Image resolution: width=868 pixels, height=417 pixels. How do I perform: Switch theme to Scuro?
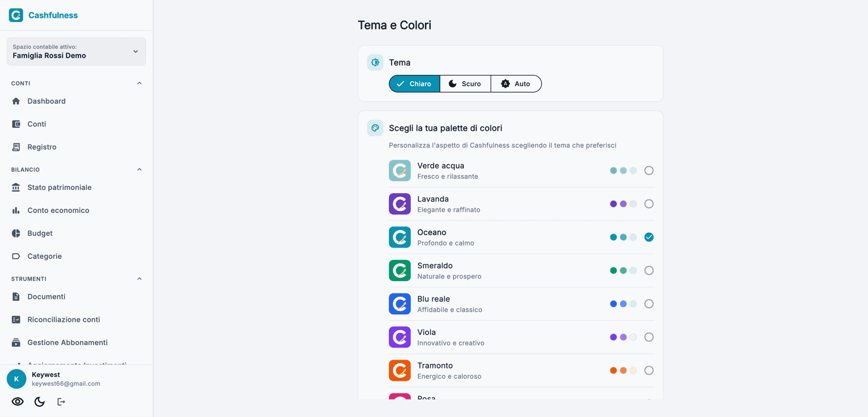[x=465, y=84]
